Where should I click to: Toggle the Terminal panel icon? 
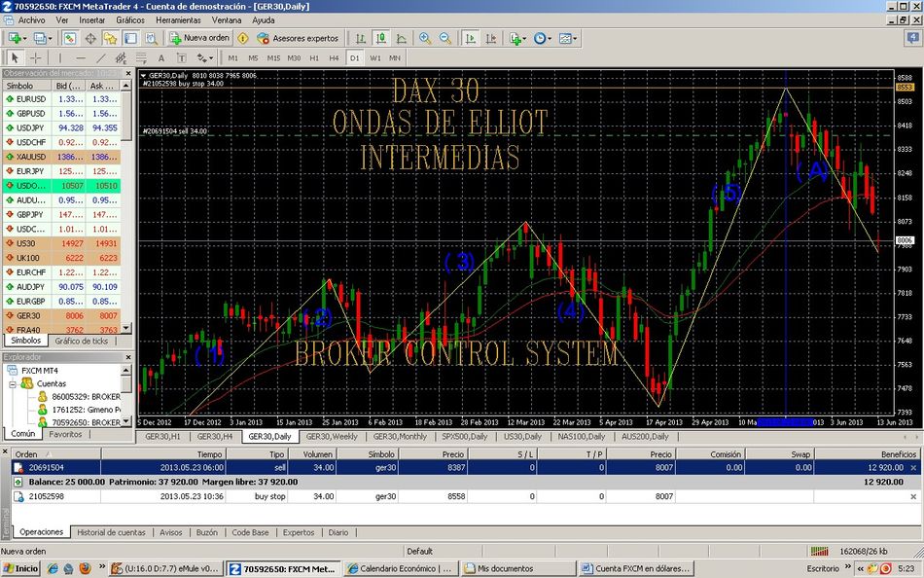coord(130,38)
